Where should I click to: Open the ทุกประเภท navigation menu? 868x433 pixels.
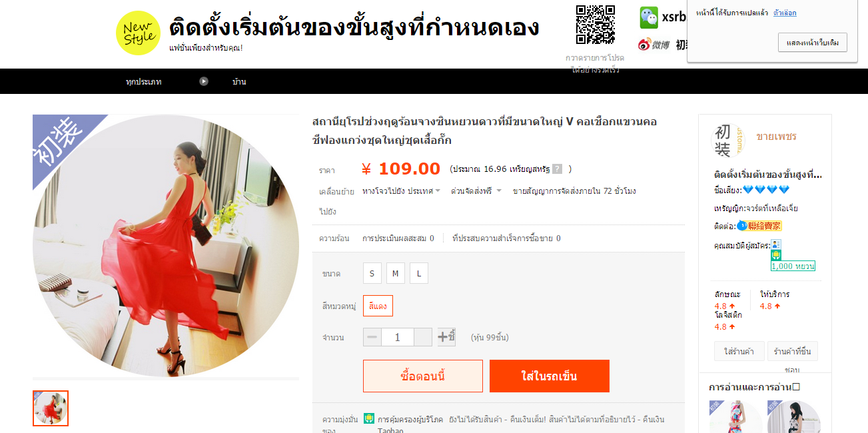tap(144, 82)
